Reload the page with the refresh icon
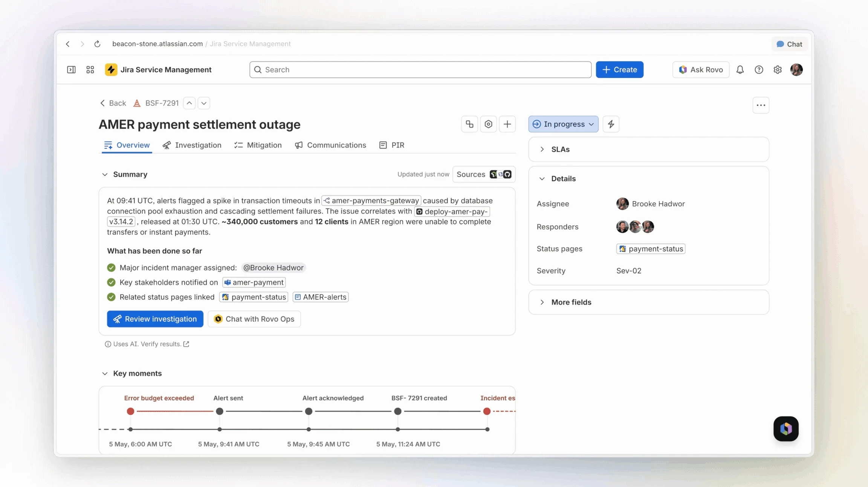This screenshot has height=487, width=868. [x=97, y=44]
